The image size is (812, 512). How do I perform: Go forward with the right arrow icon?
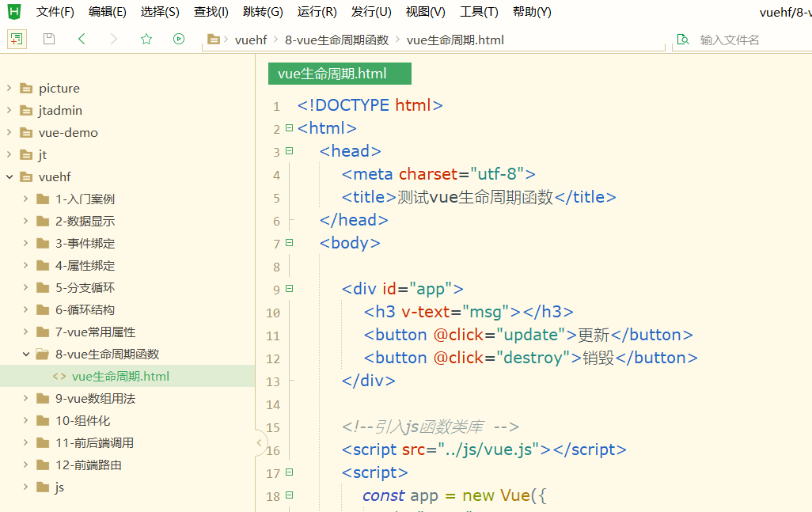[x=114, y=39]
